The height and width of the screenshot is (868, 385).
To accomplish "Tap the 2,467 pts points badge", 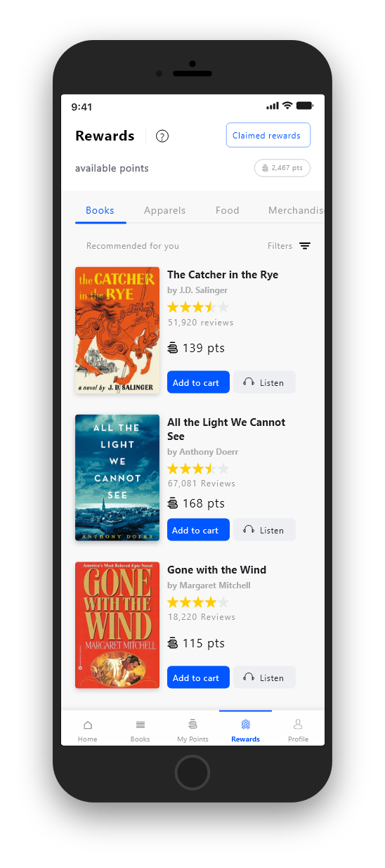I will (x=282, y=168).
